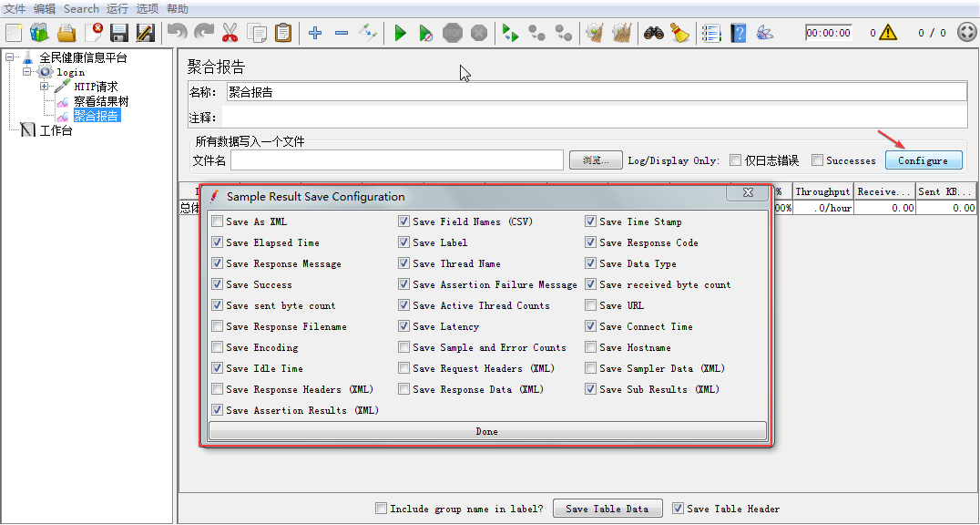Open an existing test plan via folder icon
The height and width of the screenshot is (525, 980).
[66, 32]
